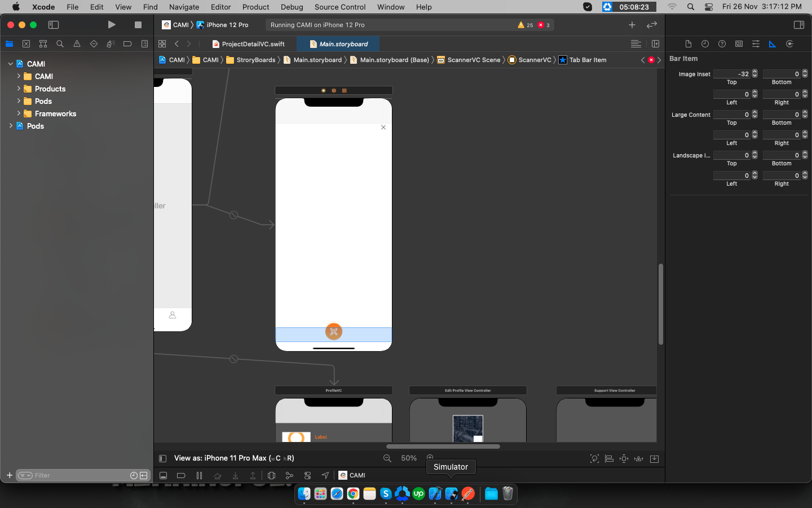Click View as: iPhone 11 Pro Max
812x508 pixels.
(234, 458)
